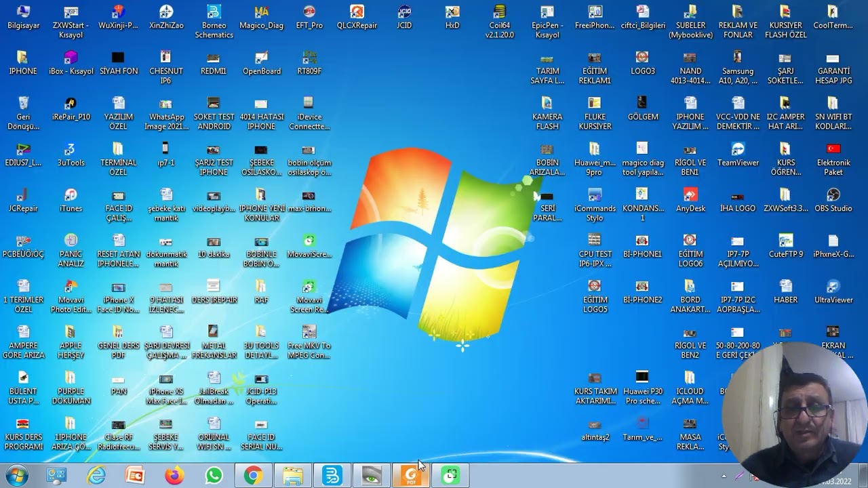The height and width of the screenshot is (488, 868).
Task: Launch the Free MKV To MPEG Con... icon
Action: click(309, 342)
